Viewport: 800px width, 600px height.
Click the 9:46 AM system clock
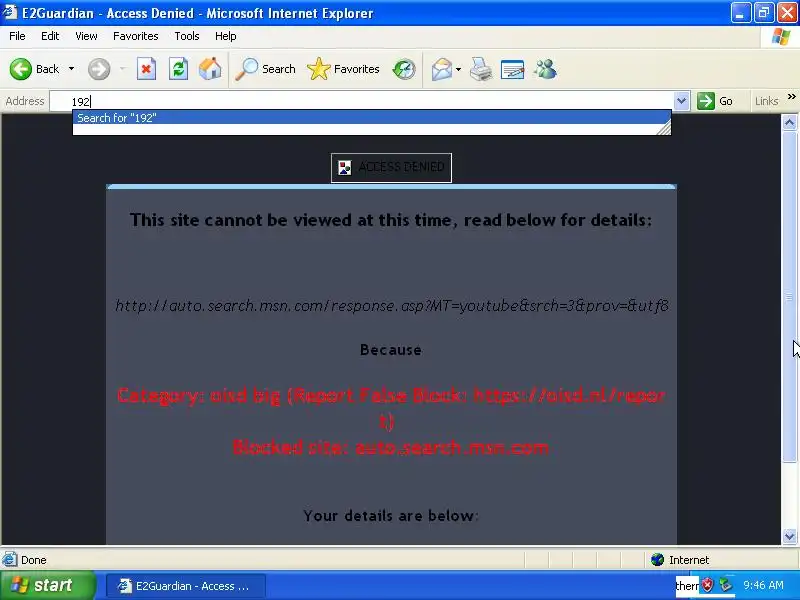coord(763,585)
